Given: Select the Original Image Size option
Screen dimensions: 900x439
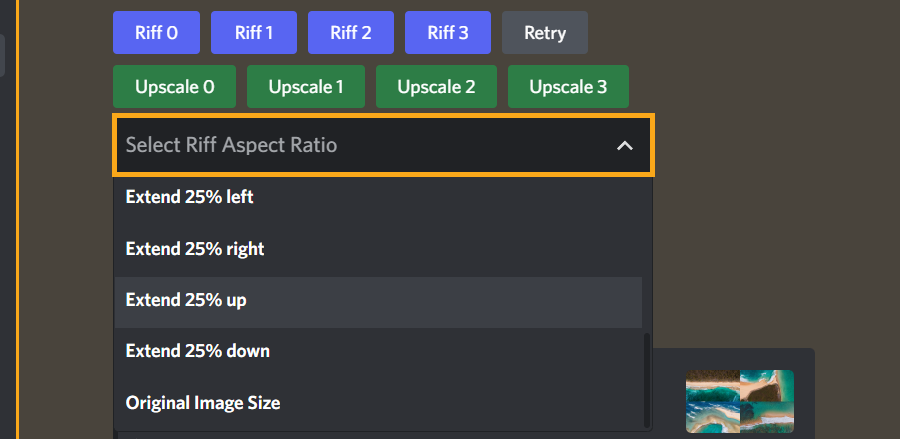Looking at the screenshot, I should click(x=378, y=403).
